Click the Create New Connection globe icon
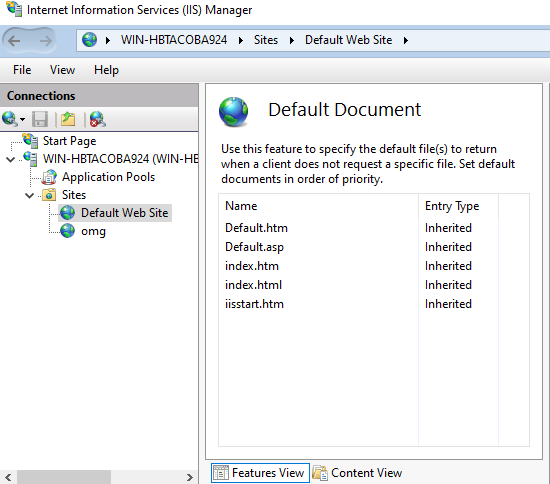The height and width of the screenshot is (484, 550). click(9, 119)
